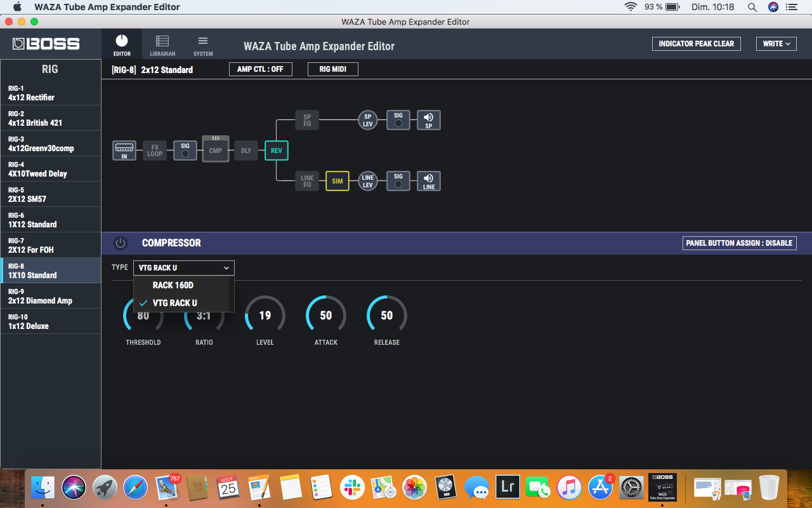Open the LIBRARIAN panel
The height and width of the screenshot is (508, 812).
tap(162, 44)
